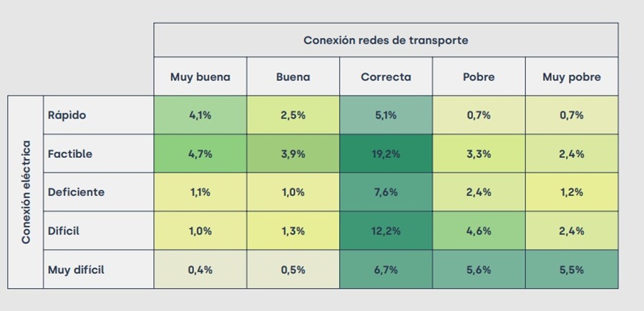
Task: Select the 'Pobre' column header
Action: 479,77
